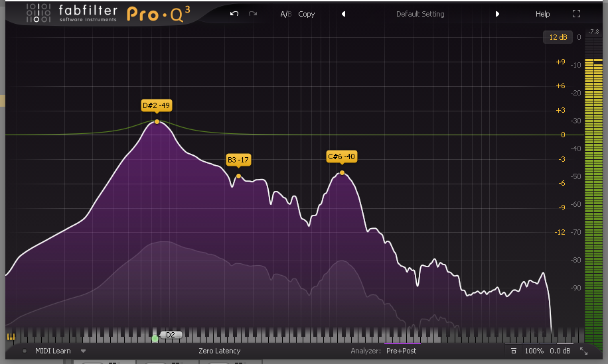Enter full screen mode icon
This screenshot has width=608, height=364.
[576, 14]
